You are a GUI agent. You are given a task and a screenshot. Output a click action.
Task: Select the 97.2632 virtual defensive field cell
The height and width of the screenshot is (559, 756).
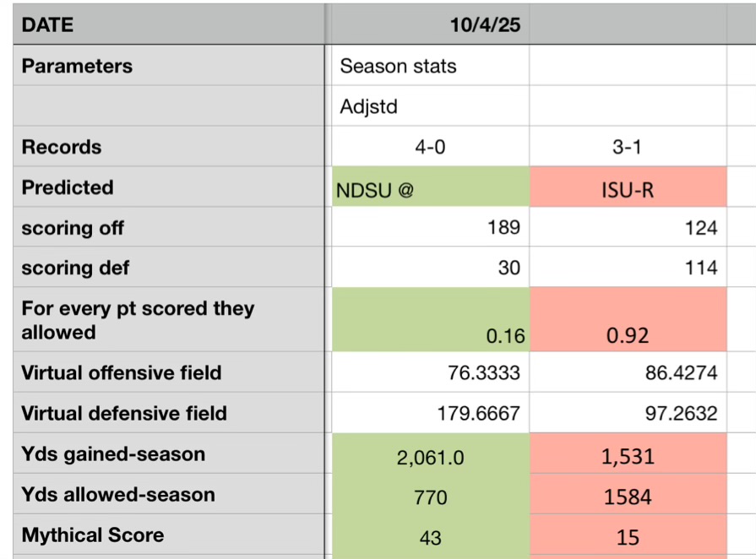627,414
